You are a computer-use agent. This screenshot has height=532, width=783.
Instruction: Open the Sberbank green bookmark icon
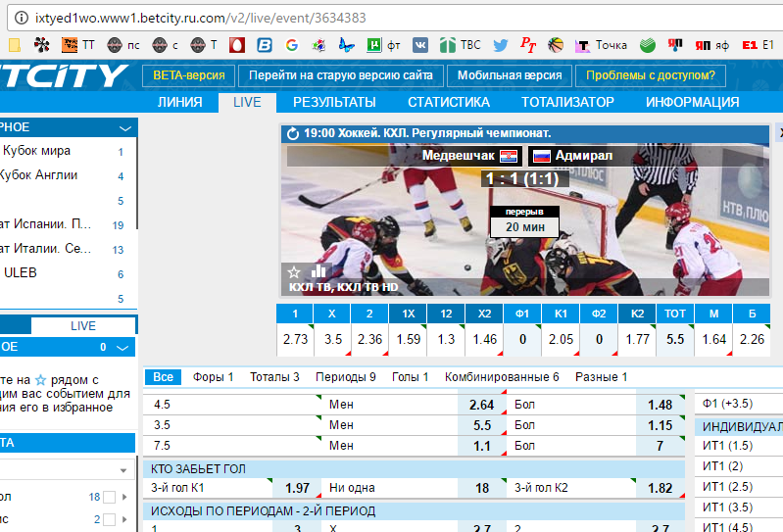pyautogui.click(x=647, y=44)
